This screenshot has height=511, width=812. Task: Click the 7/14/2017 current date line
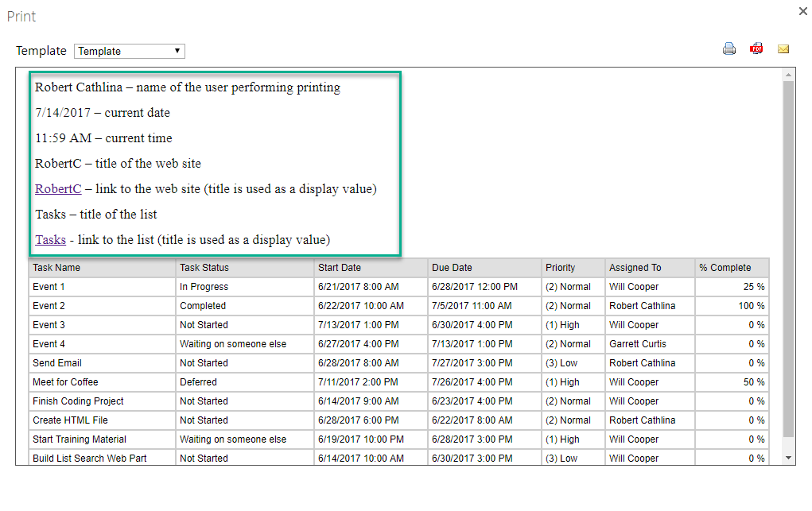coord(103,113)
